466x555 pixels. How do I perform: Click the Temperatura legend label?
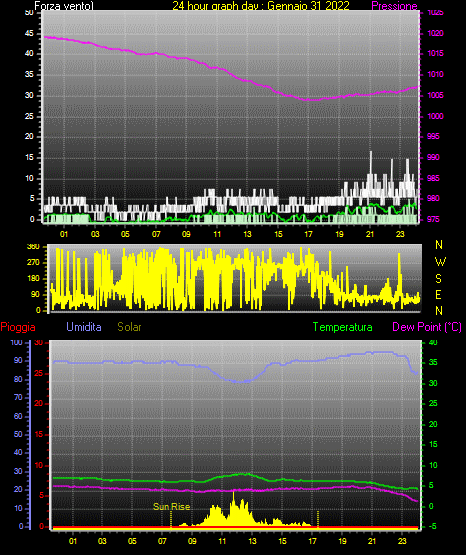click(342, 327)
